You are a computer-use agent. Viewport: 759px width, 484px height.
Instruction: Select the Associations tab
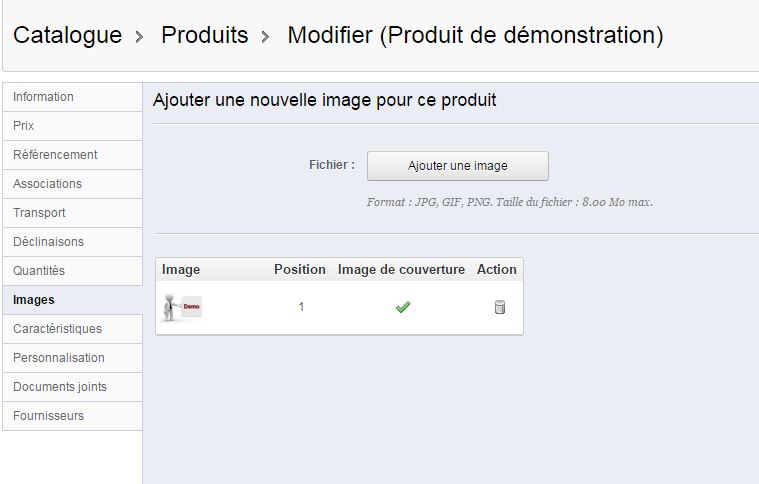[x=72, y=184]
